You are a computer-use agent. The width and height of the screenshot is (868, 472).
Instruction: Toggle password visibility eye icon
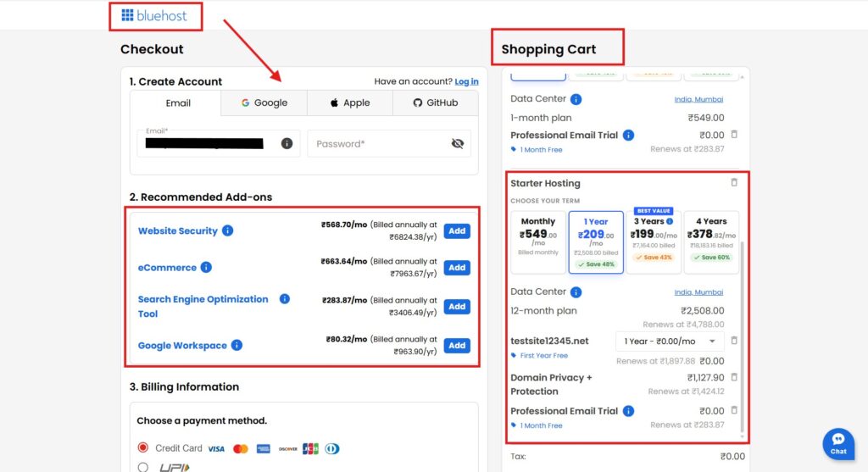457,144
